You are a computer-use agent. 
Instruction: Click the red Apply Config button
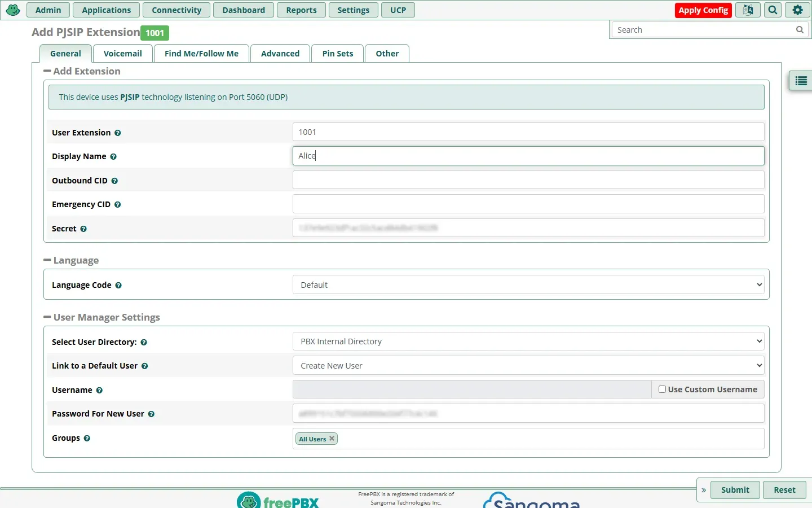point(703,10)
